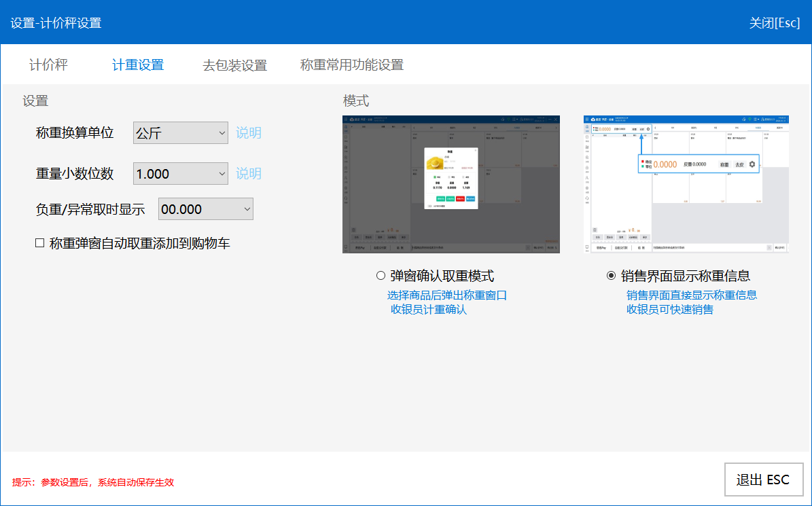Click the popup weighing mode preview thumbnail

451,184
